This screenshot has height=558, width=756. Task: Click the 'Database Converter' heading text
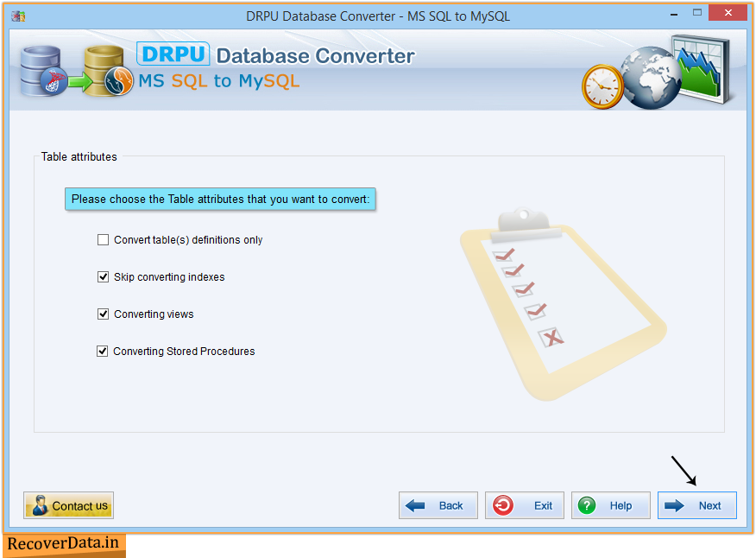315,56
